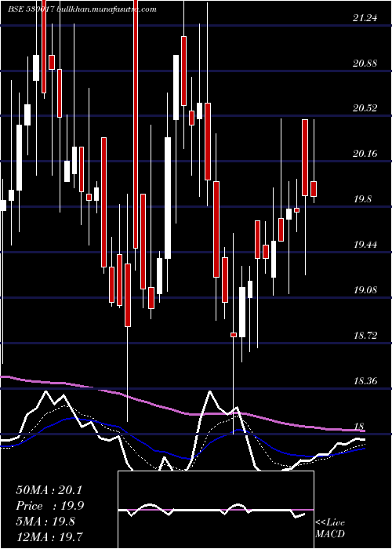The image size is (392, 549).
Task: Click the last red candlestick on the right
Action: click(x=314, y=189)
